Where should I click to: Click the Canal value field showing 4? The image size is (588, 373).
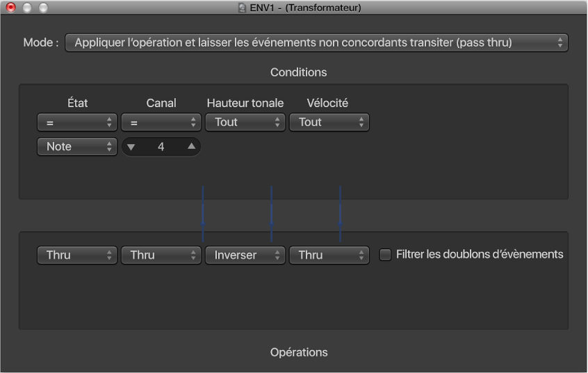click(x=161, y=147)
